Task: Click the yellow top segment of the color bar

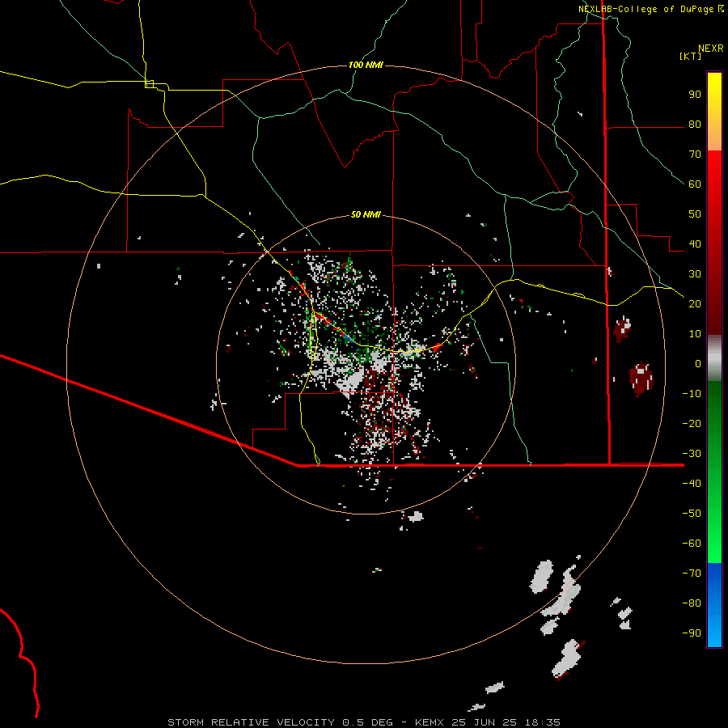Action: click(x=714, y=99)
